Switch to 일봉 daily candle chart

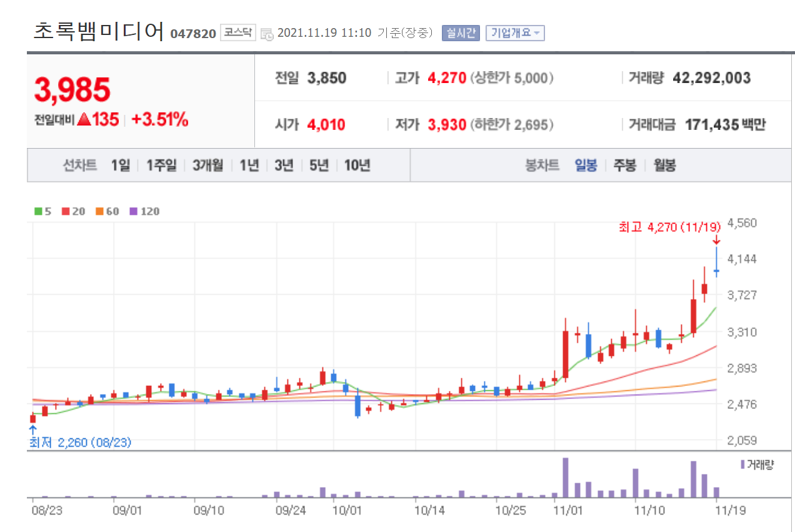coord(586,165)
